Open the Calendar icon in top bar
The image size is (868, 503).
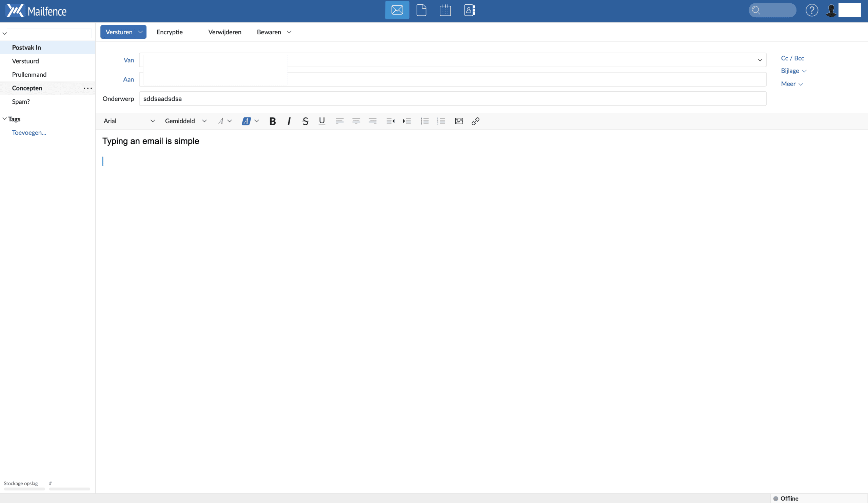(x=445, y=10)
